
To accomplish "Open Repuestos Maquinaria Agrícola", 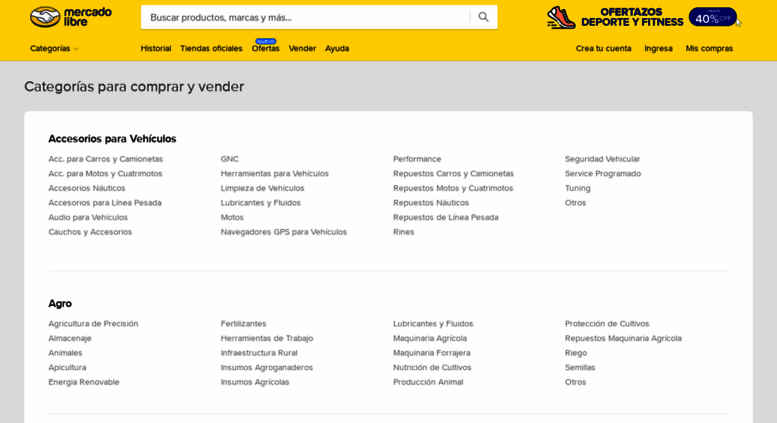I will [623, 338].
